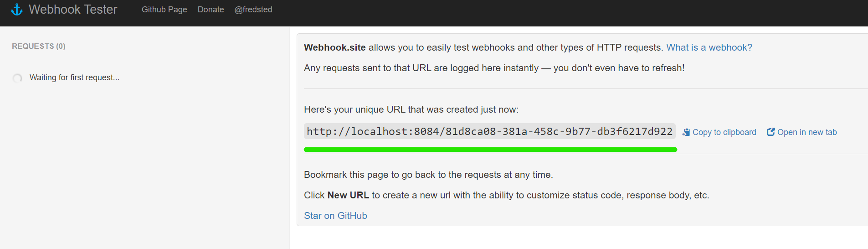
Task: Click the green progress bar
Action: 490,150
